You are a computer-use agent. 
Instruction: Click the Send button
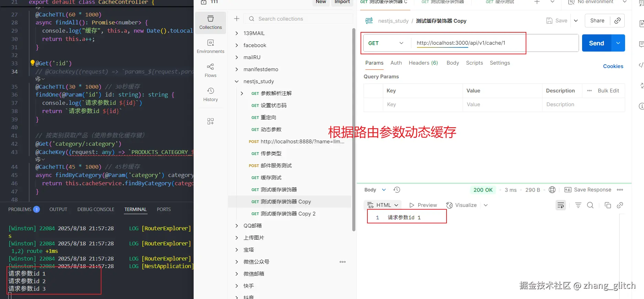pyautogui.click(x=597, y=43)
